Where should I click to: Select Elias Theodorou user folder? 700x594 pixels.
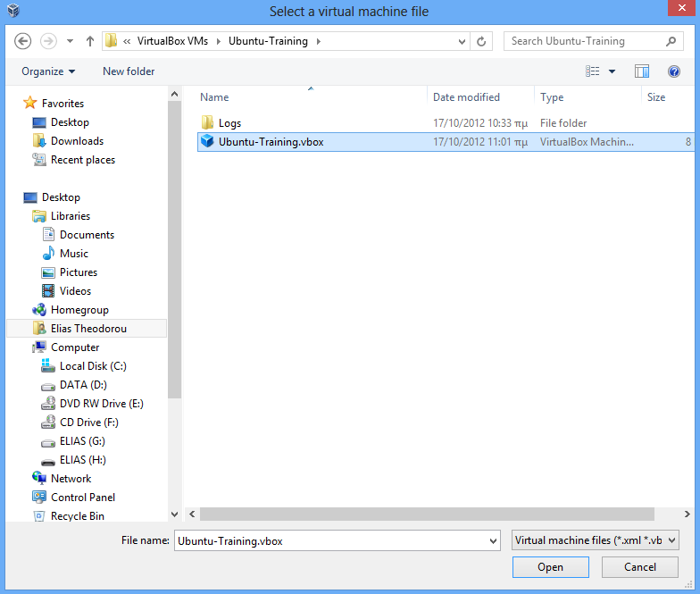87,329
